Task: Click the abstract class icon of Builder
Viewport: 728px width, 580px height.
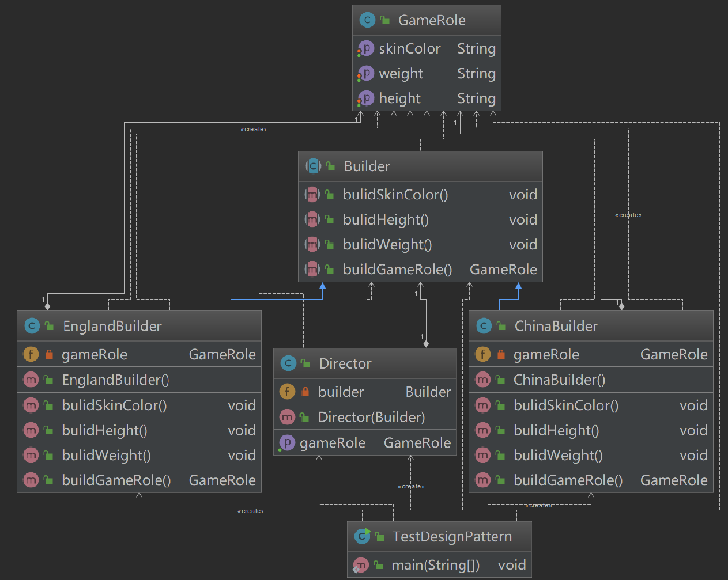Action: 313,166
